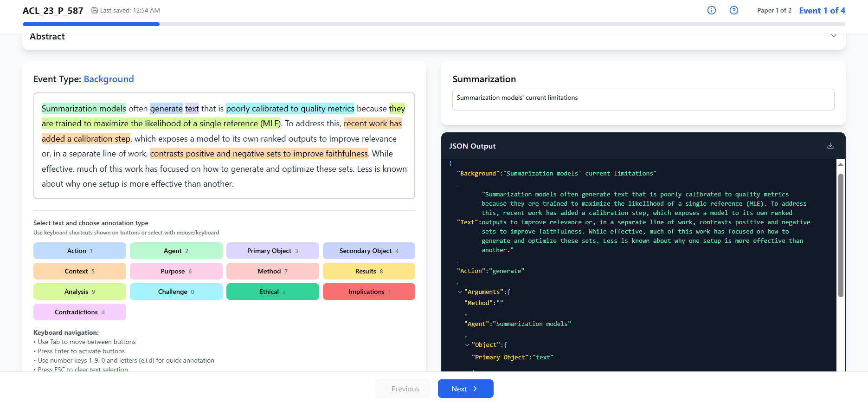
Task: Choose the Agent annotation button
Action: pyautogui.click(x=176, y=251)
